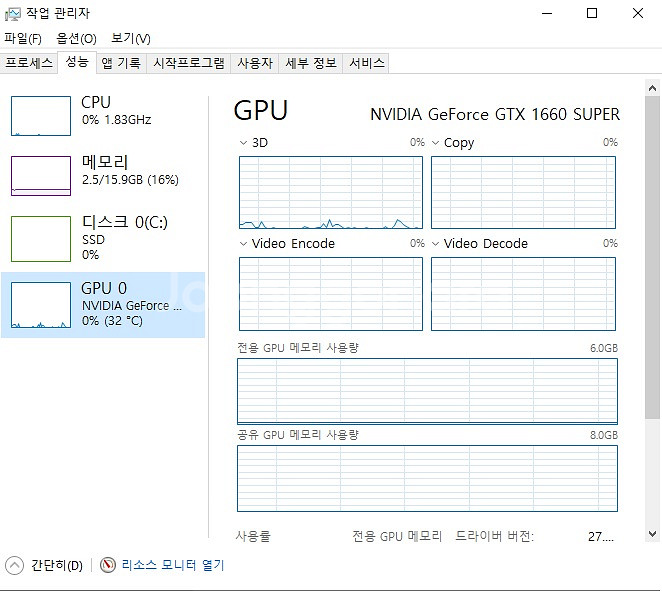
Task: Click the 전용 GPU 메모리 사용량 graph
Action: point(427,391)
